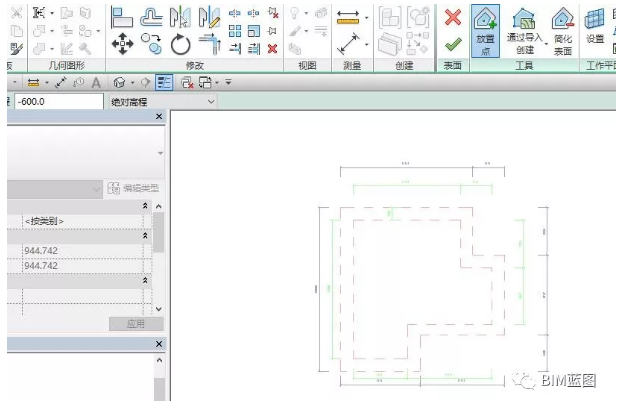This screenshot has height=401, width=620.
Task: Click the red Delete icon in Modify panel
Action: 272,49
